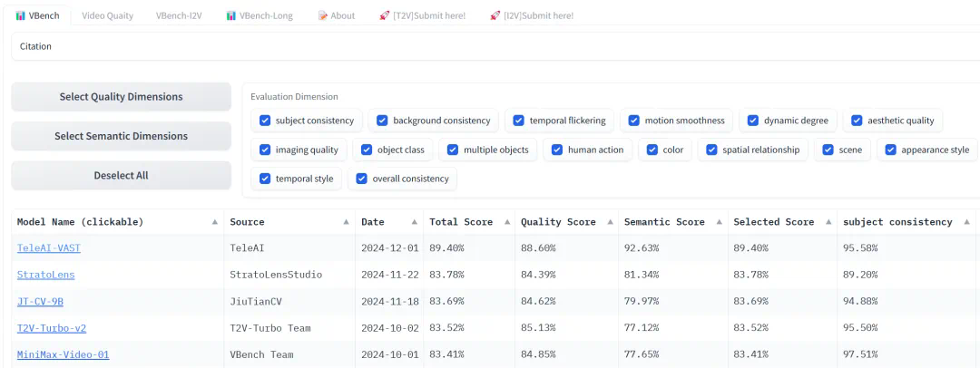Sort by Total Score arrow icon
Screen dimensions: 980x368
tap(505, 222)
